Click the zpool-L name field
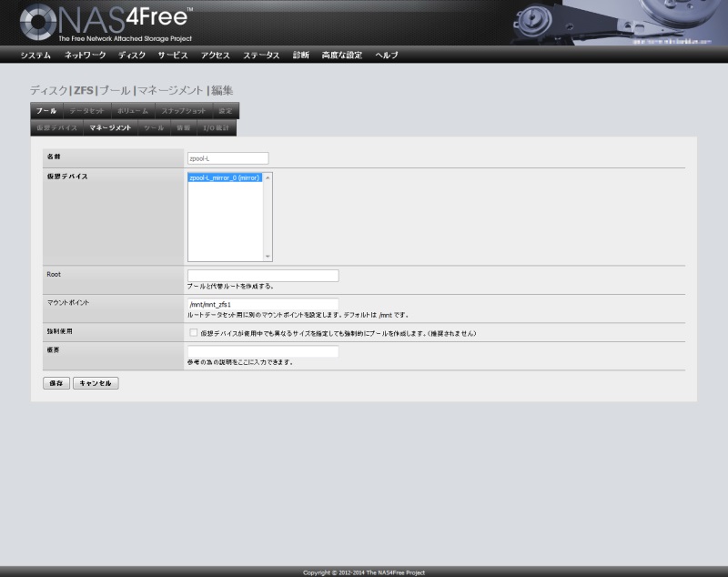This screenshot has width=728, height=577. [228, 158]
